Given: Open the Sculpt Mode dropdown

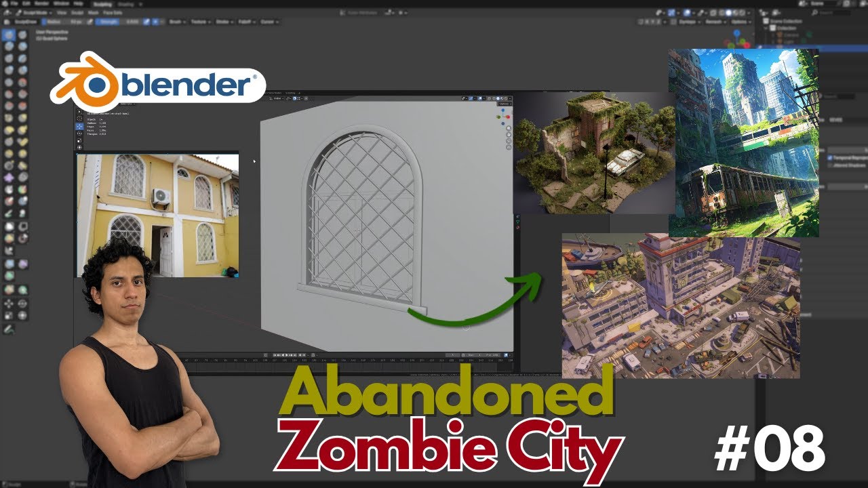Looking at the screenshot, I should [x=34, y=13].
